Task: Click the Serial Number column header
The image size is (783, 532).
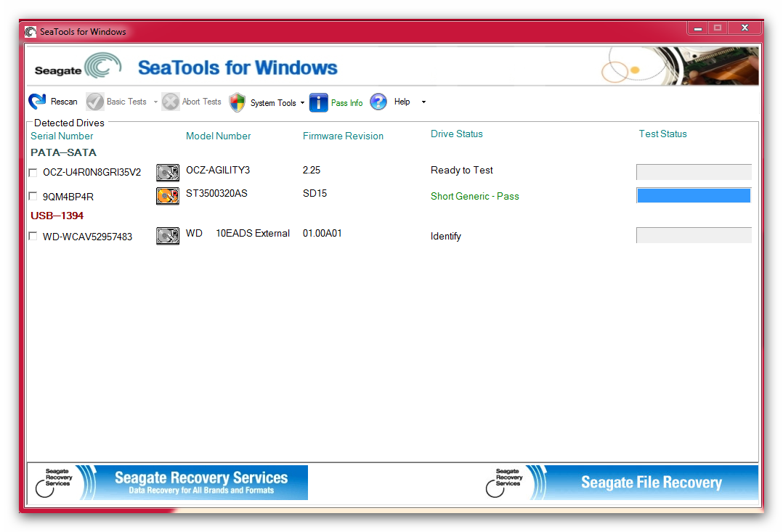Action: (x=62, y=136)
